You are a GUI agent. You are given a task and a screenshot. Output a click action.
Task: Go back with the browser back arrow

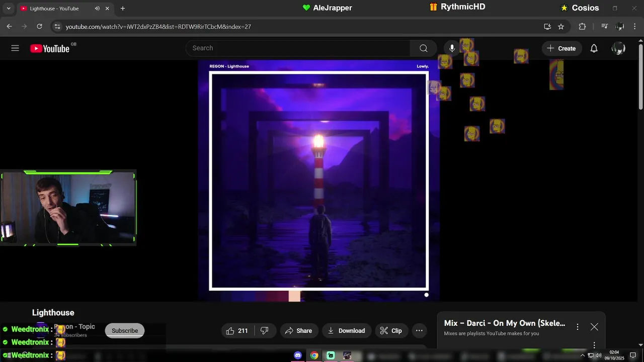click(x=9, y=26)
